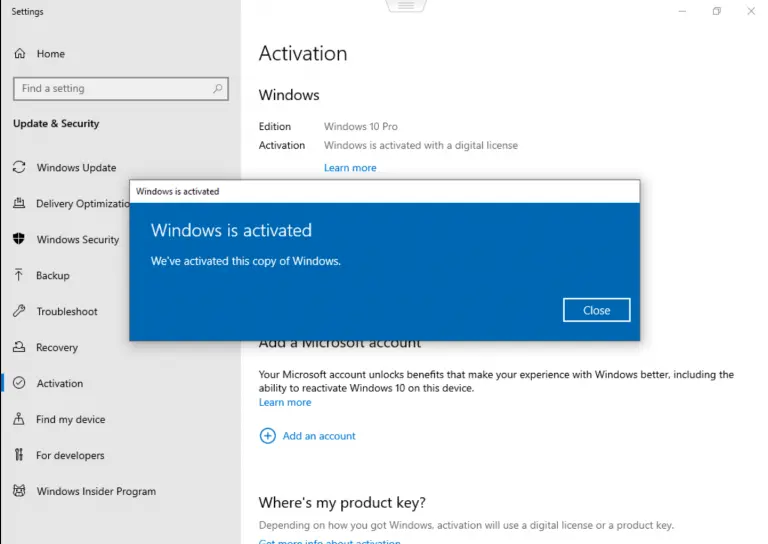Select the Activation sidebar label
Viewport: 768px width, 544px height.
pos(60,383)
